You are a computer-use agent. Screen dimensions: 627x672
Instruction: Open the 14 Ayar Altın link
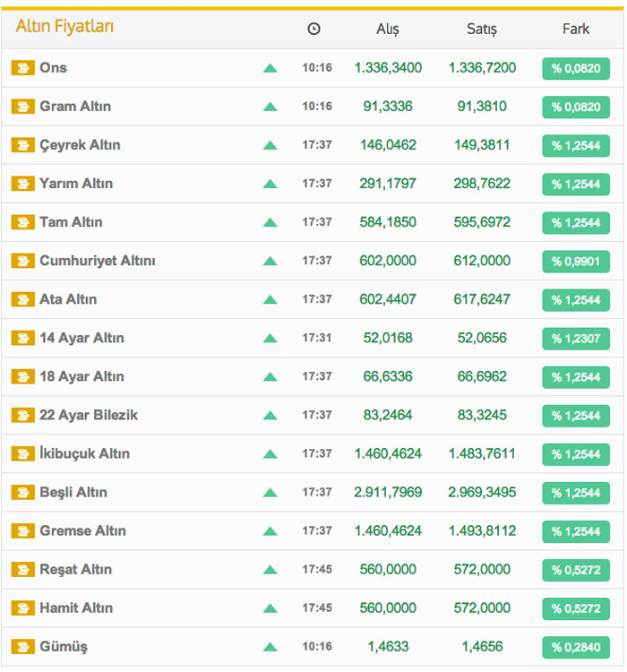[82, 338]
